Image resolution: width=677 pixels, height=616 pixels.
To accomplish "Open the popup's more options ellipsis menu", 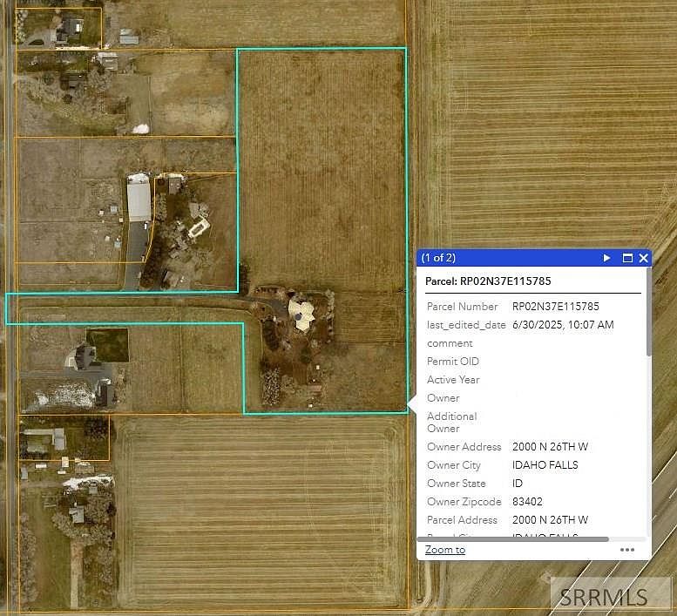I will click(x=627, y=550).
